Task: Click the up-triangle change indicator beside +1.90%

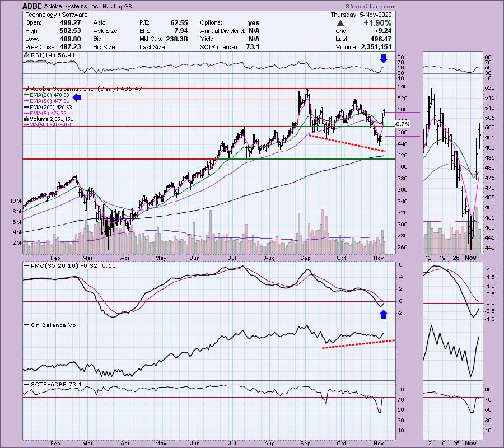Action: pos(340,23)
